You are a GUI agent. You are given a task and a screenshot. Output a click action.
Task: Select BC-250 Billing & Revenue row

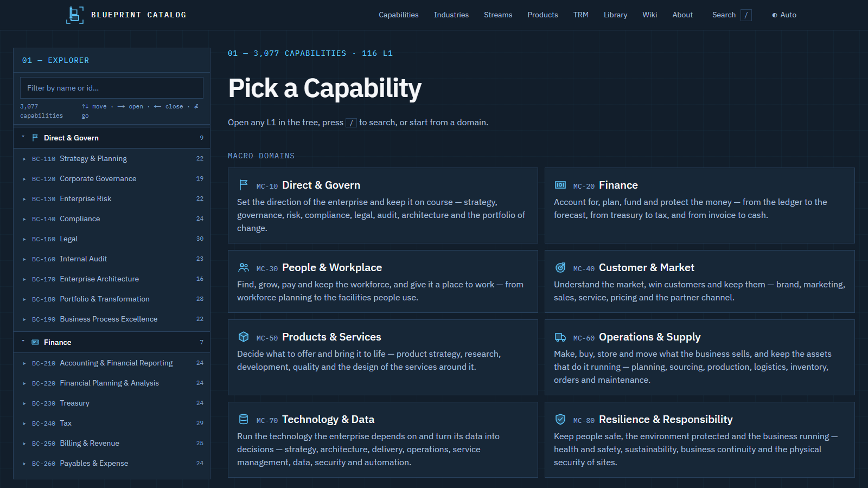pos(112,444)
